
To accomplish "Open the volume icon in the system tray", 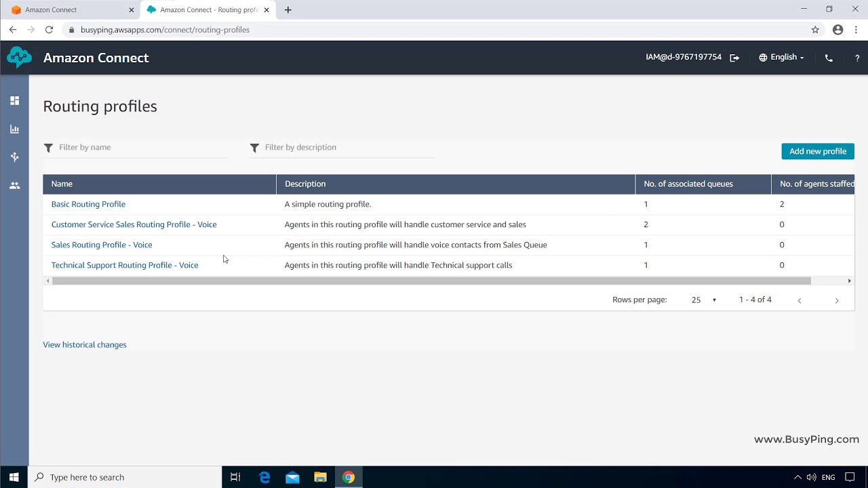I will 811,477.
